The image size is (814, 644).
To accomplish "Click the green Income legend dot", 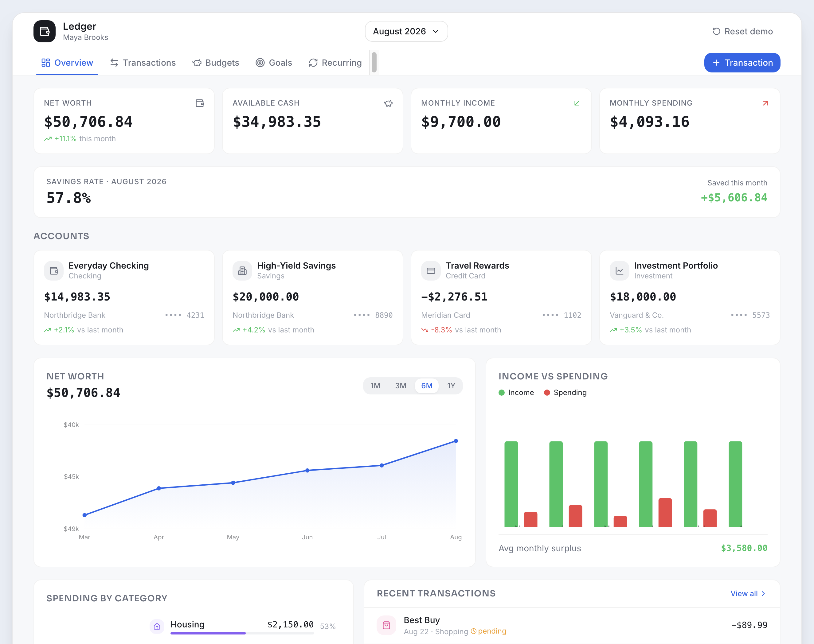I will (x=502, y=393).
